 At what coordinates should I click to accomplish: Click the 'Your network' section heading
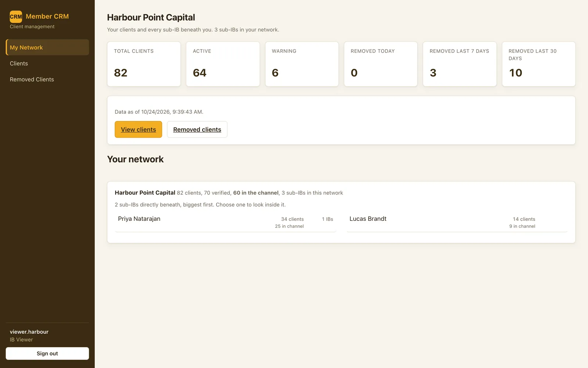click(135, 159)
